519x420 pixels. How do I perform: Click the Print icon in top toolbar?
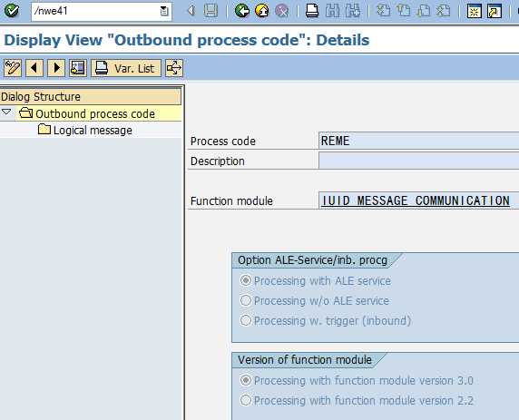click(x=312, y=11)
